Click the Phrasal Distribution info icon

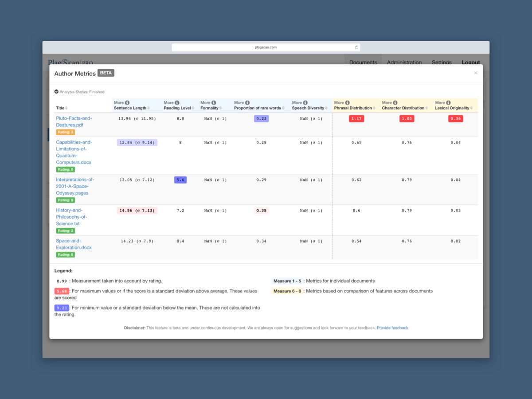coord(348,103)
